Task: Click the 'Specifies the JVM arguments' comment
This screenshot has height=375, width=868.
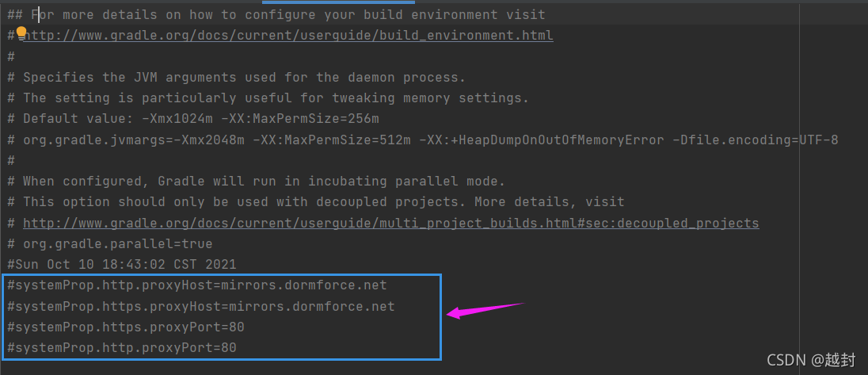Action: [x=236, y=78]
